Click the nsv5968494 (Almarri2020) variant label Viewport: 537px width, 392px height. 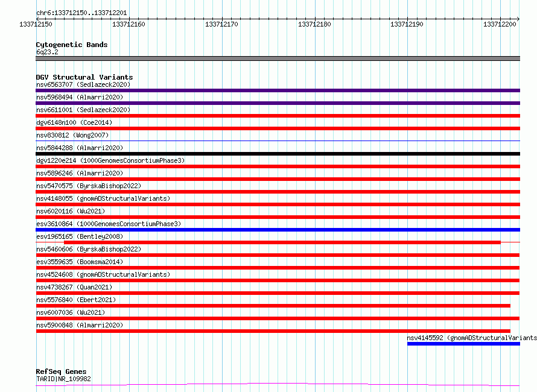(80, 97)
